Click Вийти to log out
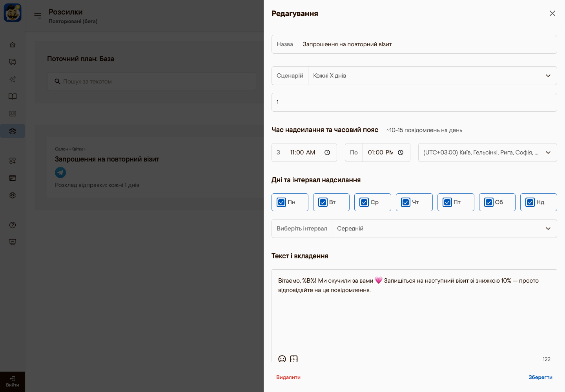Image resolution: width=565 pixels, height=392 pixels. [13, 382]
